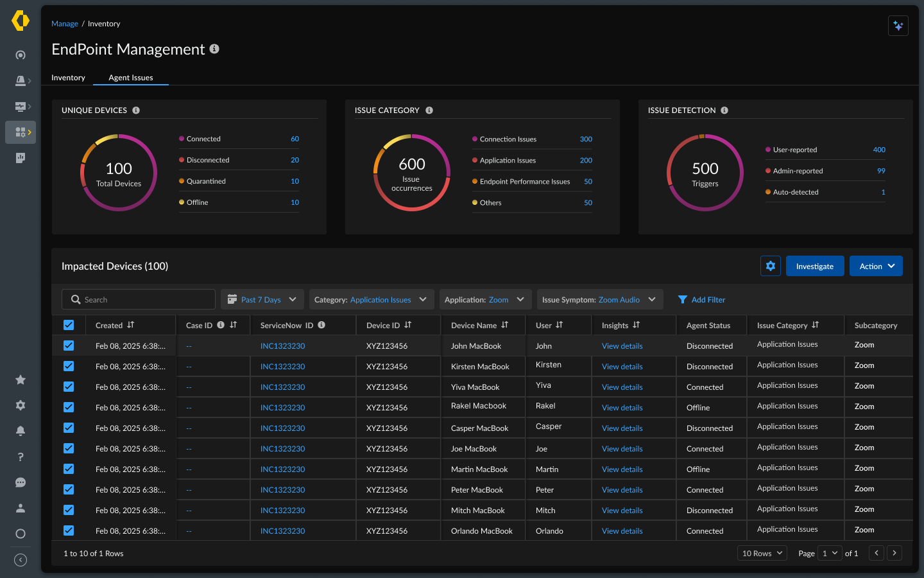Image resolution: width=924 pixels, height=578 pixels.
Task: Click the Search input field
Action: pyautogui.click(x=139, y=299)
